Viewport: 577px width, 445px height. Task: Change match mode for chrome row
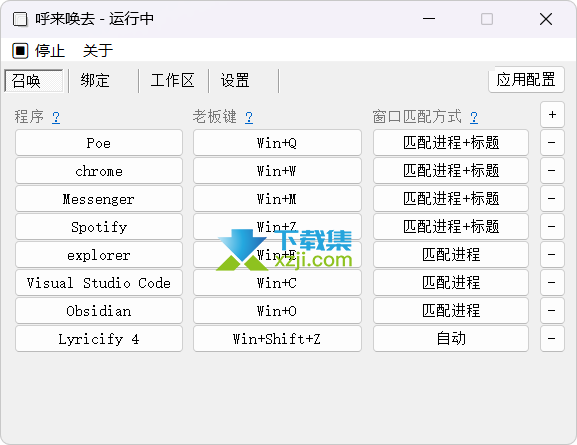451,170
